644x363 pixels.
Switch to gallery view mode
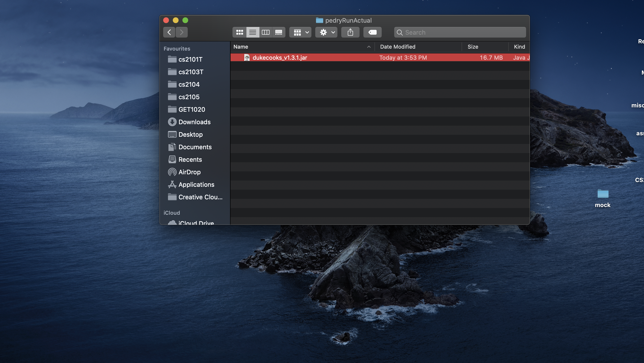click(x=278, y=32)
